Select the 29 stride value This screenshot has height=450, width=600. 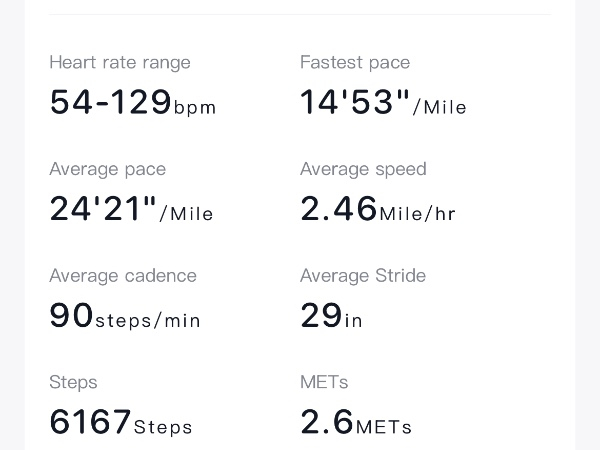coord(321,315)
